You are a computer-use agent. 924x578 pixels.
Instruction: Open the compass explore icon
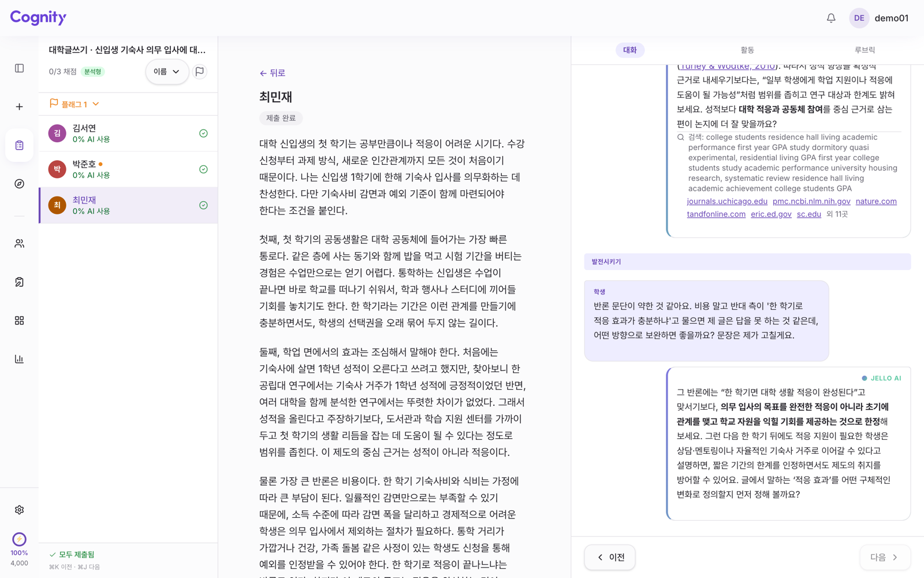click(x=19, y=184)
